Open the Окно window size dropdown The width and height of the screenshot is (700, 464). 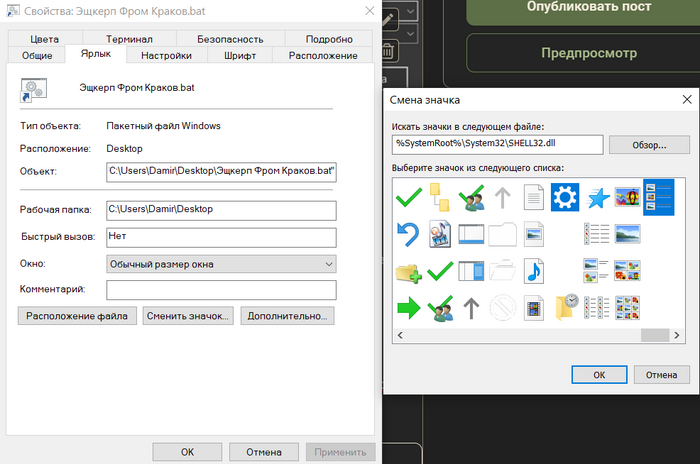[221, 263]
